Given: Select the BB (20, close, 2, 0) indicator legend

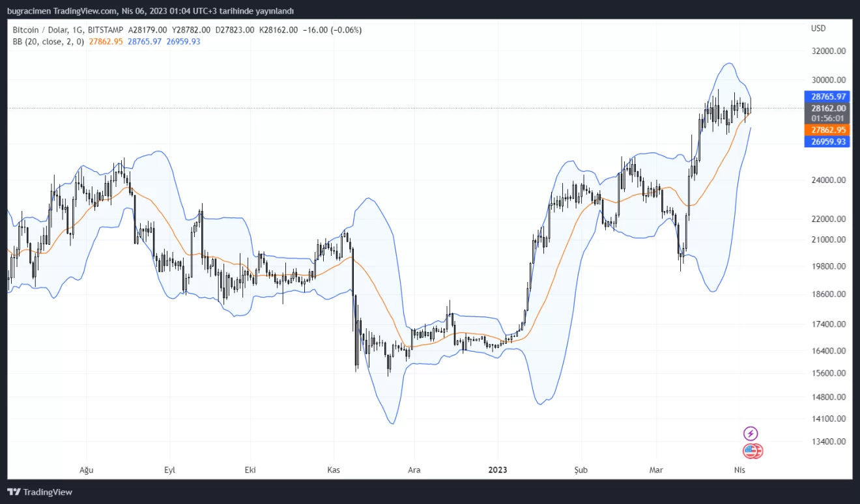Looking at the screenshot, I should pos(48,42).
